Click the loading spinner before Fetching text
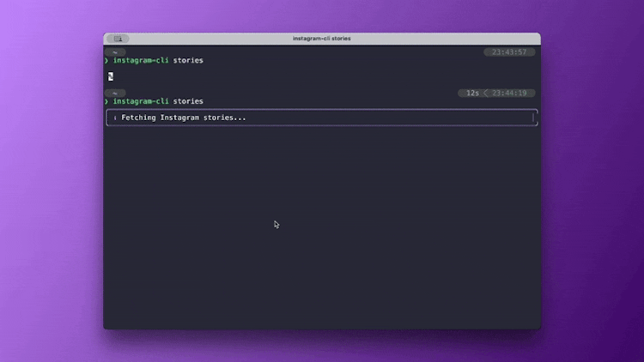Image resolution: width=644 pixels, height=362 pixels. click(115, 118)
